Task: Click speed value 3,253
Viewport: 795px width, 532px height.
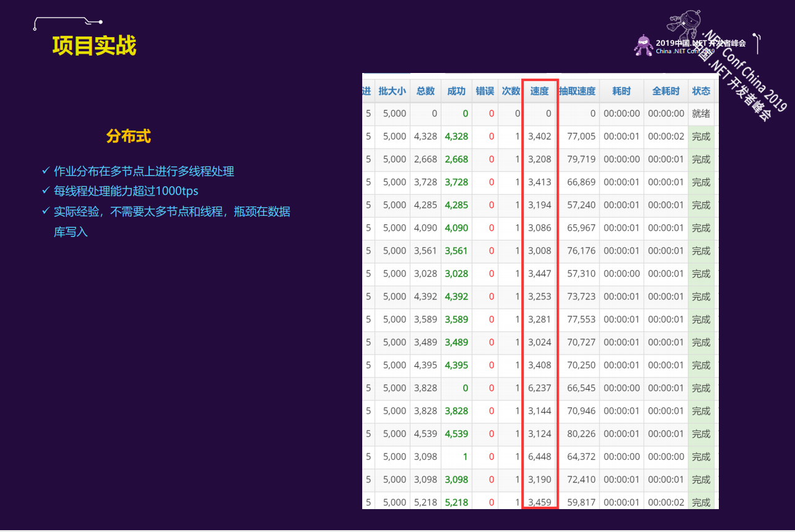Action: coord(539,297)
